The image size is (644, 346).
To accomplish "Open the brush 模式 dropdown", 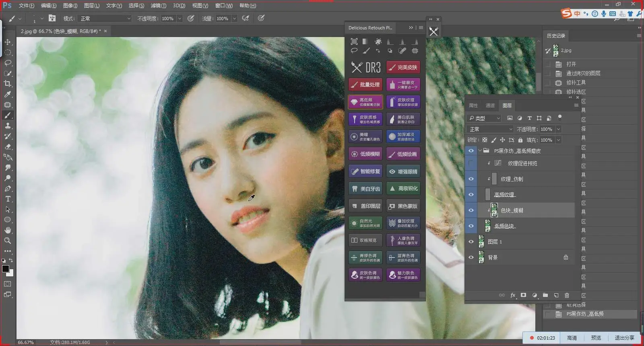I will (x=105, y=19).
